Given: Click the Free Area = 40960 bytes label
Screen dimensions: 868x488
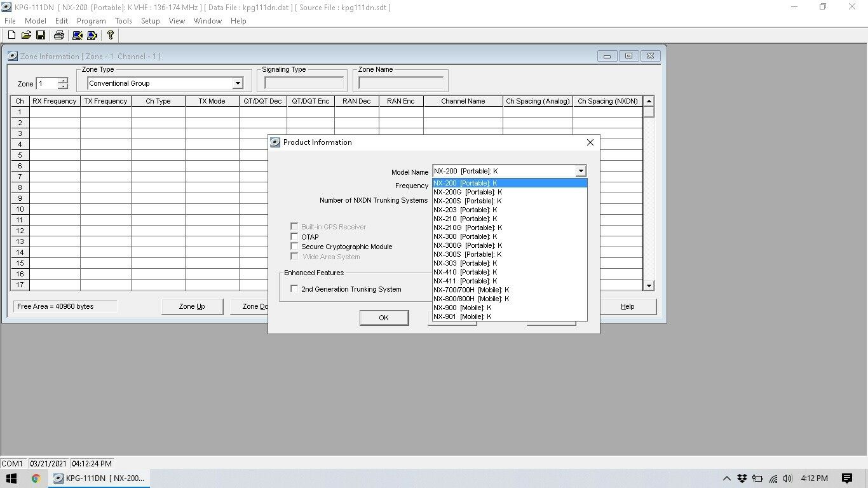Looking at the screenshot, I should (x=65, y=306).
